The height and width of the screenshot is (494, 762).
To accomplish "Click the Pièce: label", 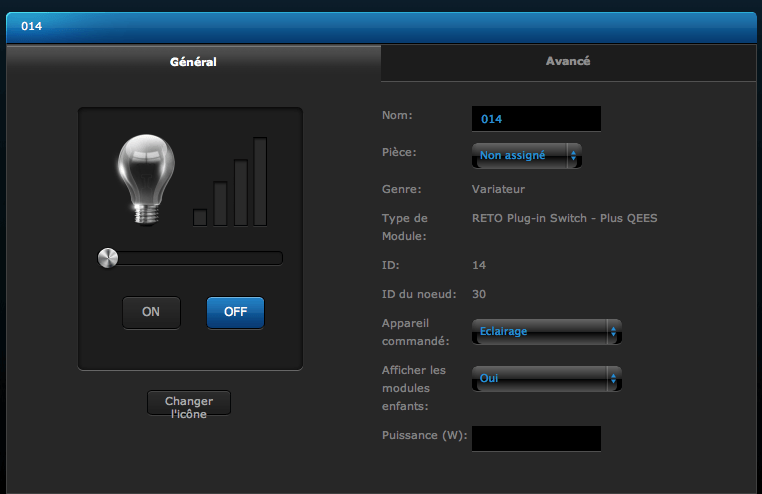I will [399, 153].
